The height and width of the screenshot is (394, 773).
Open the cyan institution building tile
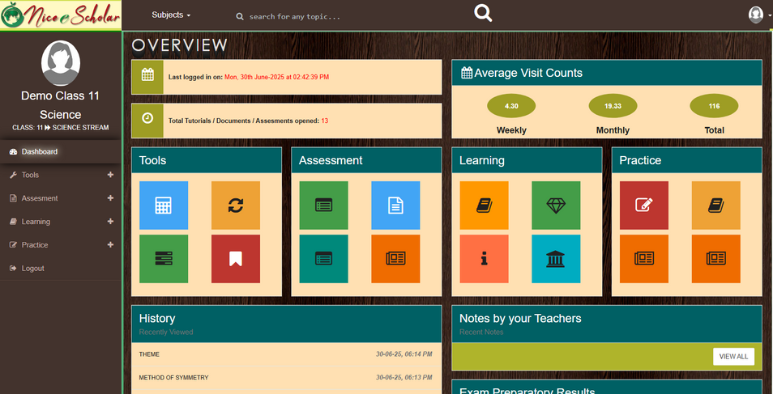(556, 259)
